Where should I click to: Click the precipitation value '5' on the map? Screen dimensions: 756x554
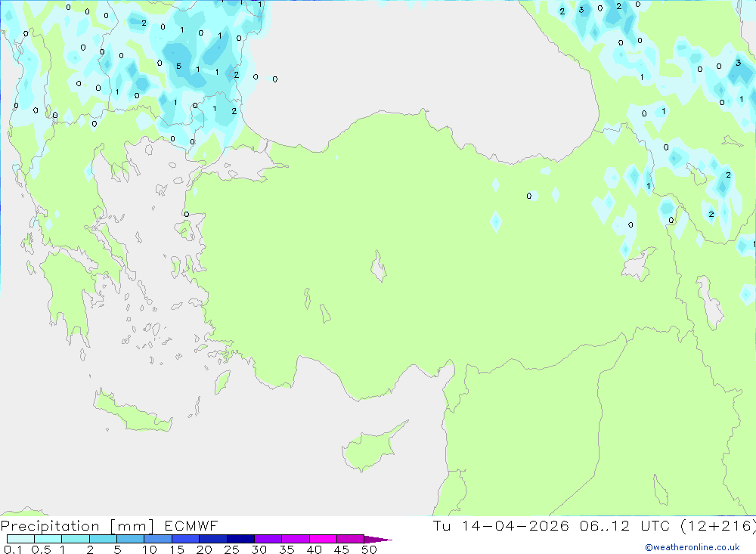(178, 66)
